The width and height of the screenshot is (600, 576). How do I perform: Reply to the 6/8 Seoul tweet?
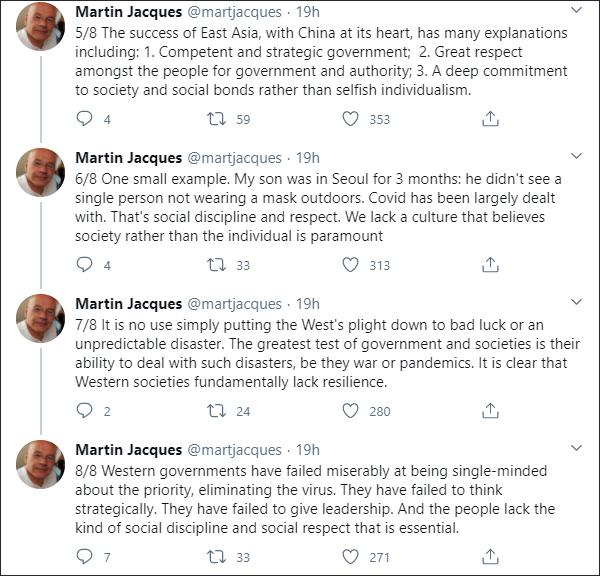84,264
